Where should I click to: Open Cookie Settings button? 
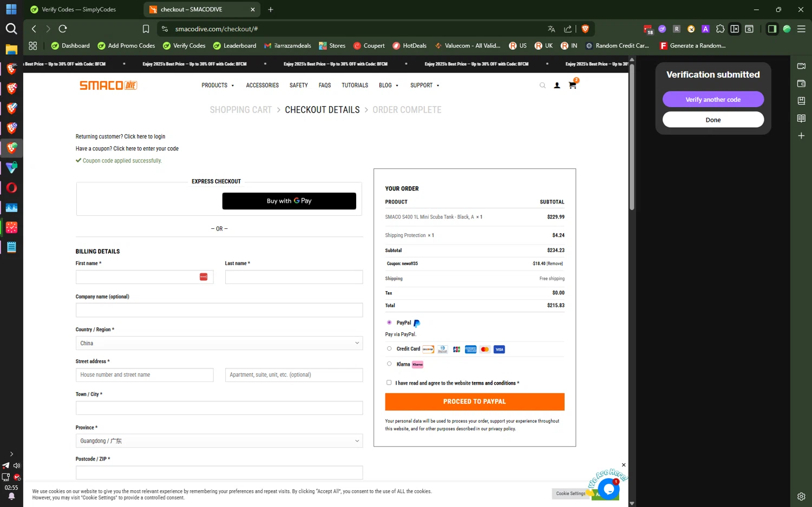[x=571, y=493]
